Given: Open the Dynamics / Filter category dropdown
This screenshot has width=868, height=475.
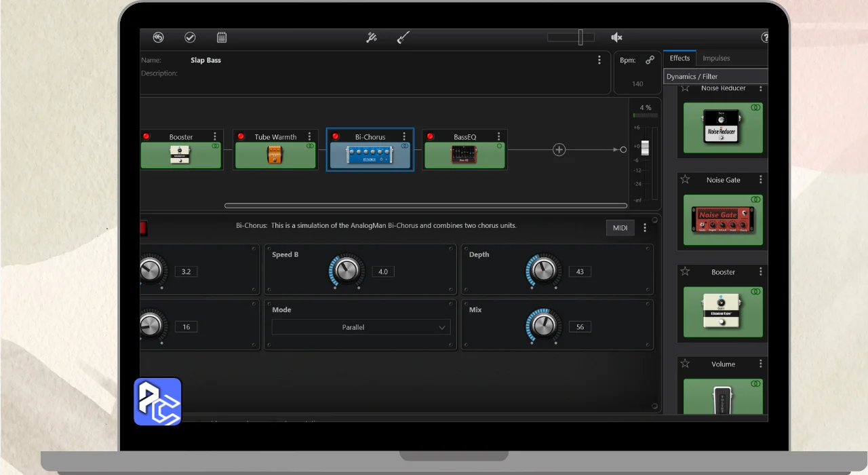Looking at the screenshot, I should [x=715, y=77].
